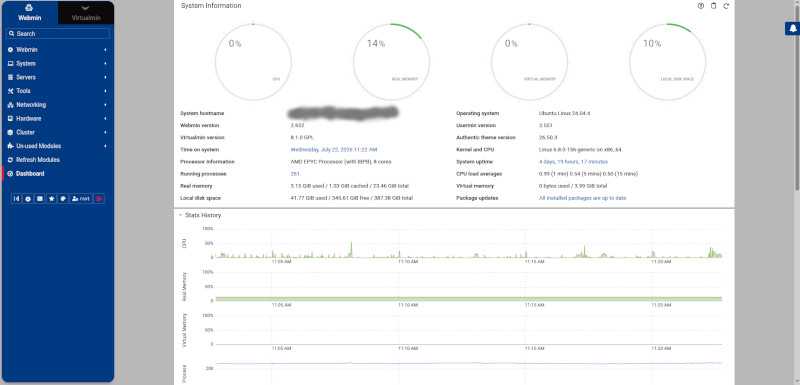
Task: Click the Usermin version 2.551
Action: (x=546, y=125)
